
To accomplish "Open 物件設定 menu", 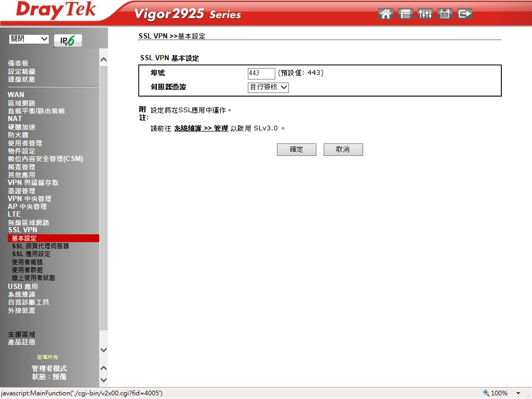I will point(21,151).
